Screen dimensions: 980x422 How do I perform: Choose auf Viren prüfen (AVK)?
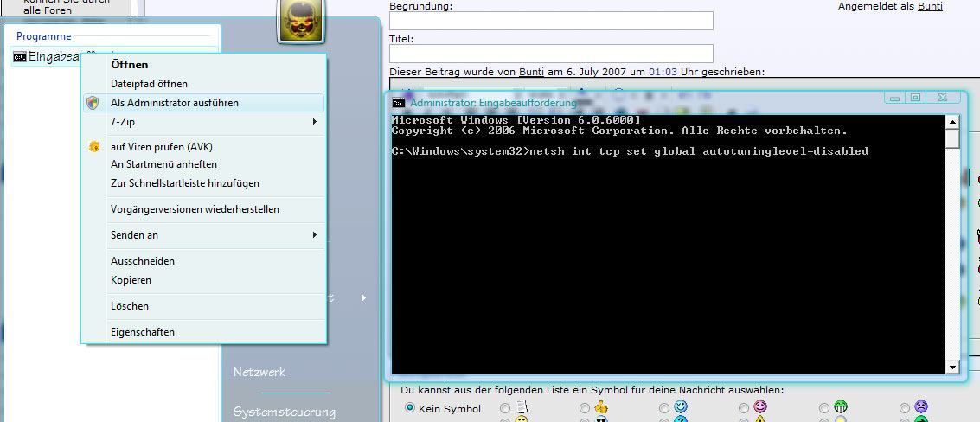pyautogui.click(x=162, y=147)
